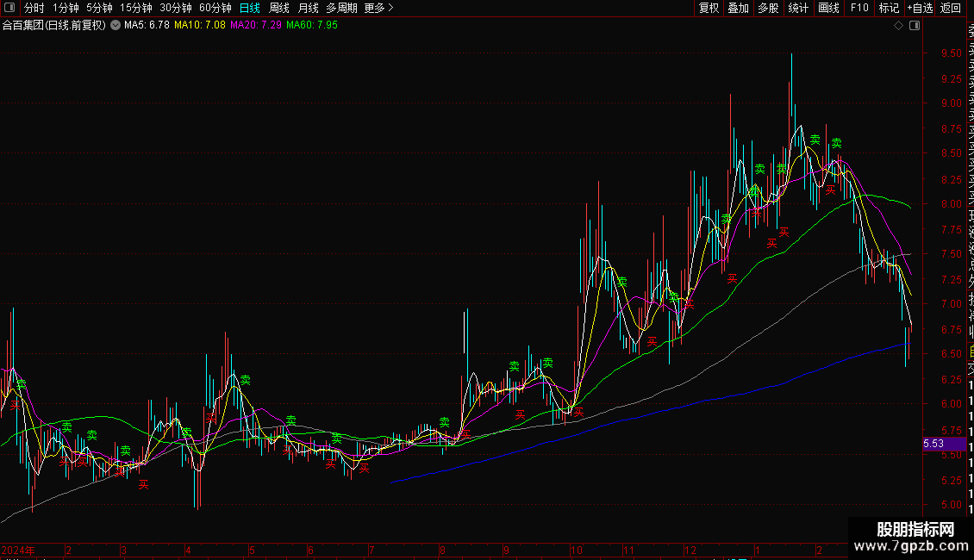Toggle the side panel icon near diamond
974x560 pixels.
pyautogui.click(x=915, y=26)
